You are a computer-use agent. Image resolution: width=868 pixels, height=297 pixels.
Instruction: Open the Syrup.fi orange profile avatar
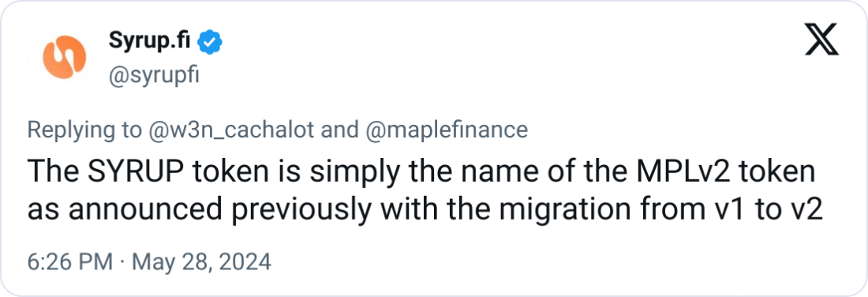[x=64, y=57]
